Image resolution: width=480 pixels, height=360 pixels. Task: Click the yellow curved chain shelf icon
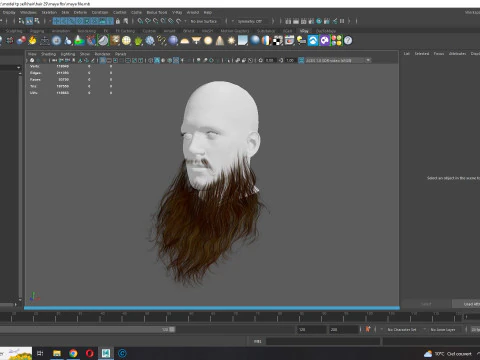161,41
